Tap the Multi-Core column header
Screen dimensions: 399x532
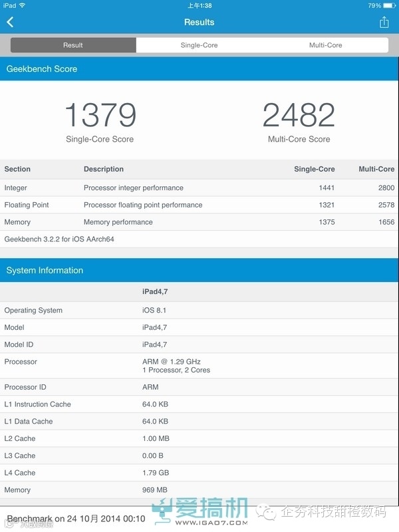coord(376,170)
